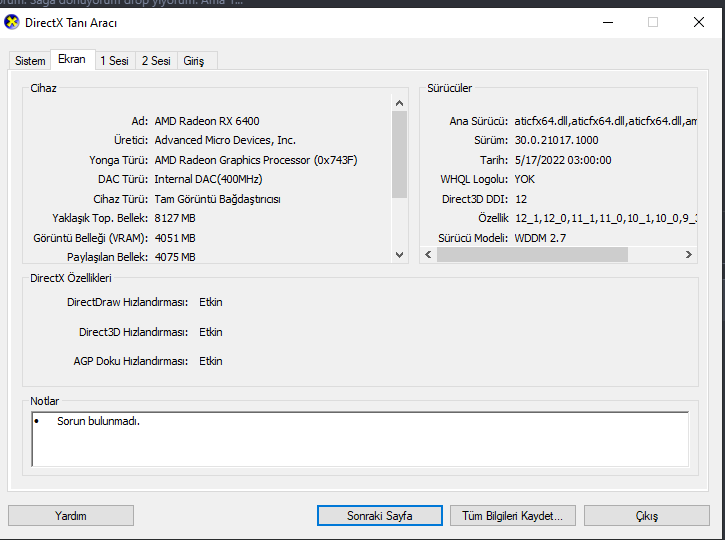725x540 pixels.
Task: Click driver version 30.0.21017.1000
Action: [556, 140]
